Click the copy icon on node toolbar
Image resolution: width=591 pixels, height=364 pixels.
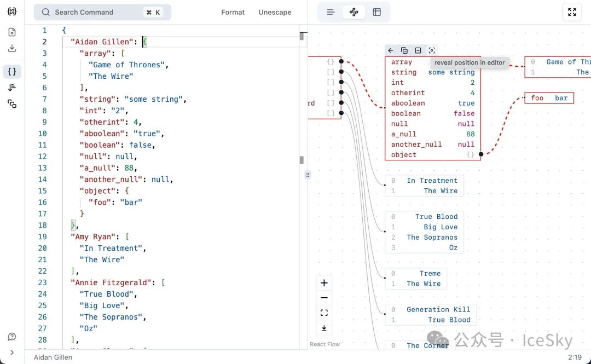(x=404, y=50)
